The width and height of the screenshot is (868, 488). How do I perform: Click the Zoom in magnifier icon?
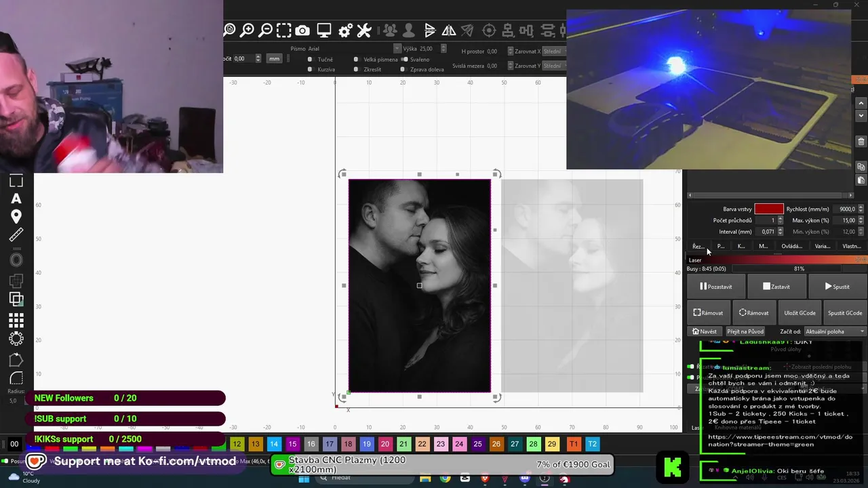coord(248,30)
